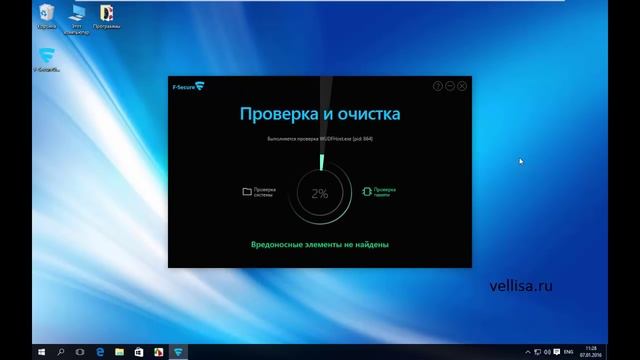This screenshot has height=360, width=640.
Task: Select the This PC desktop icon
Action: pos(76,19)
